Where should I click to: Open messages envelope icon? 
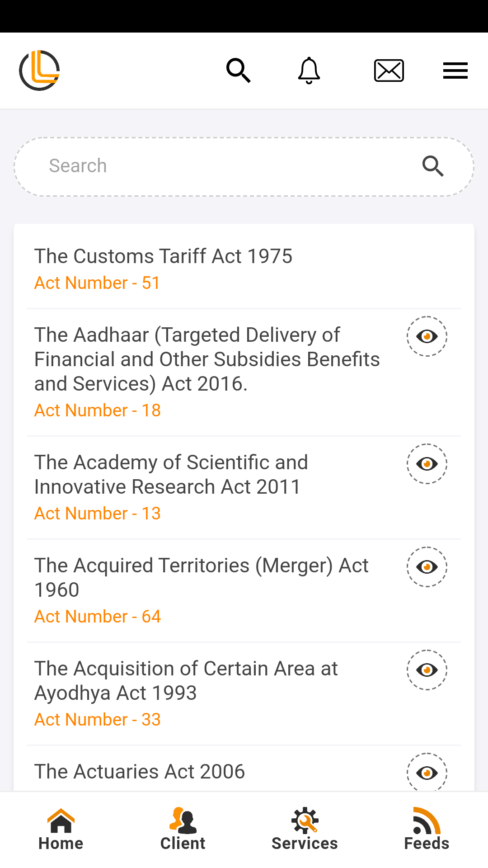click(389, 71)
